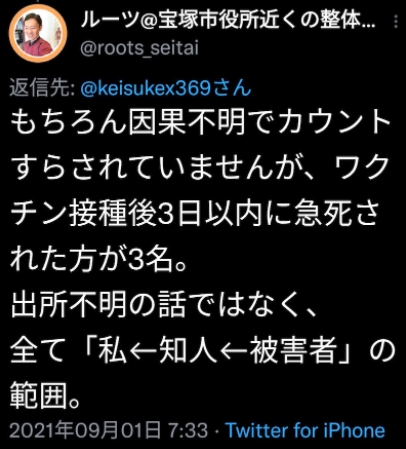Click the line チン接種後3日以内に急死さ

coord(195,214)
